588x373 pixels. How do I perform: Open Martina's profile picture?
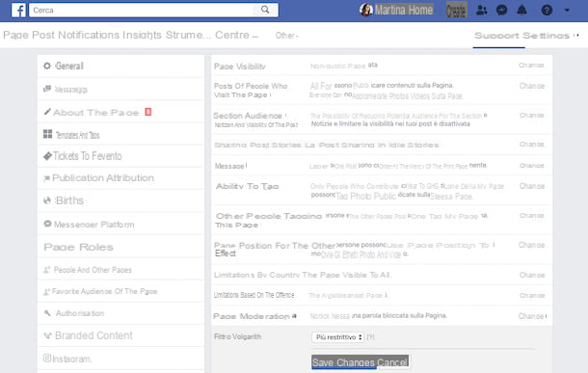[x=365, y=10]
